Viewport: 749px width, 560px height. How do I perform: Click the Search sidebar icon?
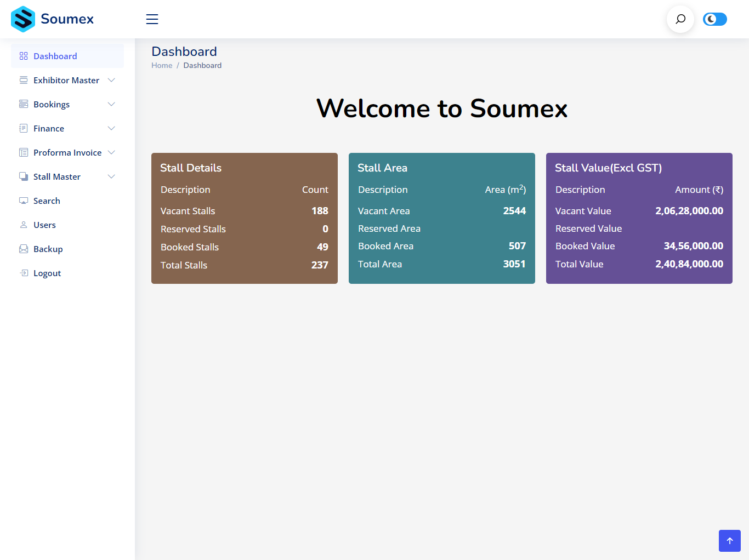pyautogui.click(x=24, y=201)
